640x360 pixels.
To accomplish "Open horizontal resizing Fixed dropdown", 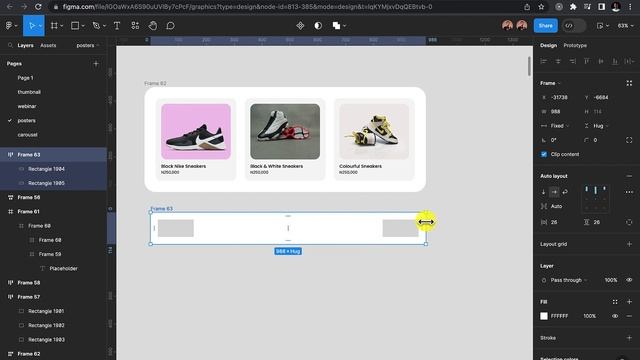I will 559,126.
